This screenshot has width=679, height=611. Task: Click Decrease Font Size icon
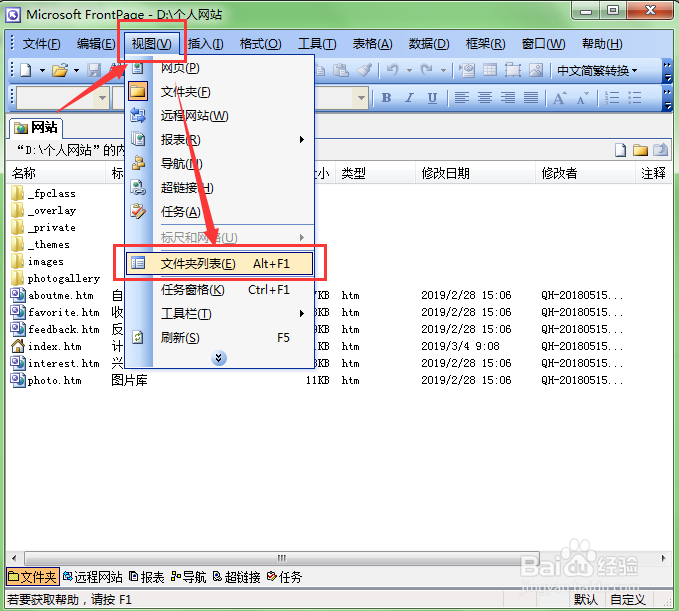pyautogui.click(x=582, y=98)
